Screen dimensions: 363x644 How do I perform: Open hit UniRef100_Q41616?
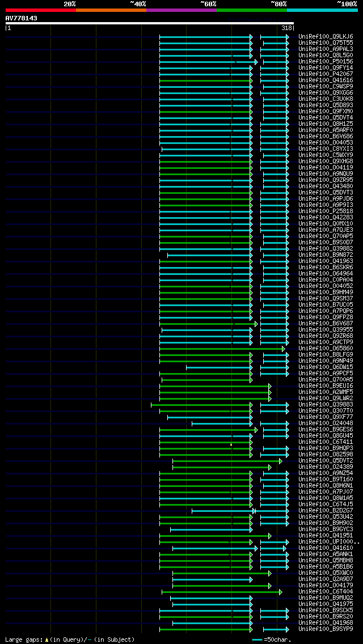(326, 80)
